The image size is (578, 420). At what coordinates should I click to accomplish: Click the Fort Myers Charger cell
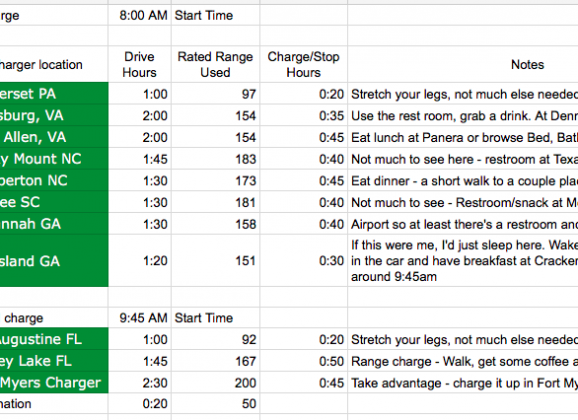click(x=54, y=382)
